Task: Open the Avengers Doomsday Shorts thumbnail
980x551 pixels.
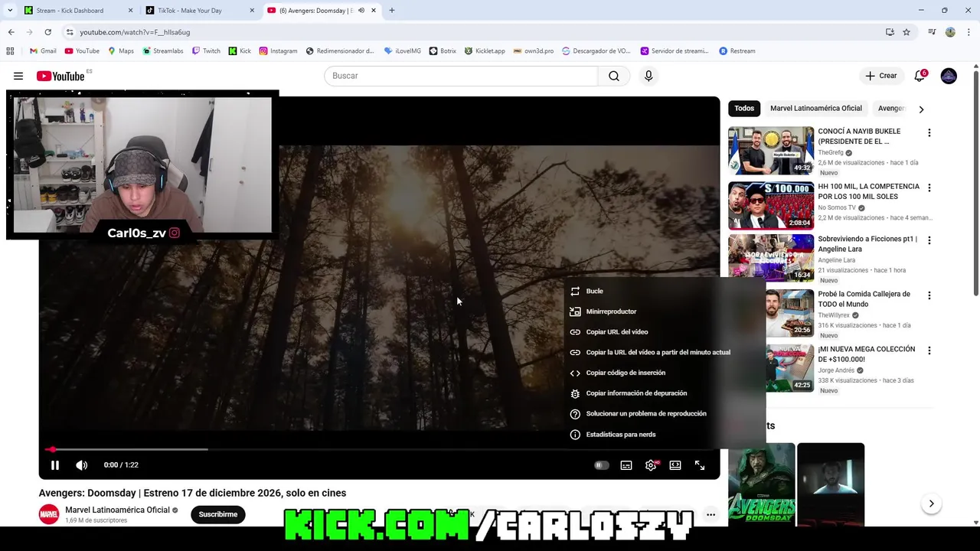Action: pos(762,484)
